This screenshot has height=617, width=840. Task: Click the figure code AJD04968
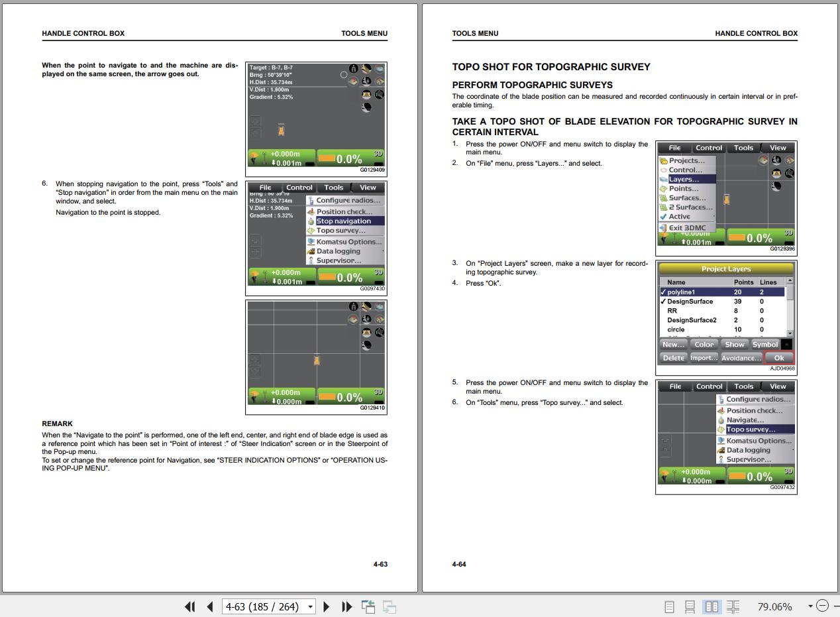coord(782,368)
